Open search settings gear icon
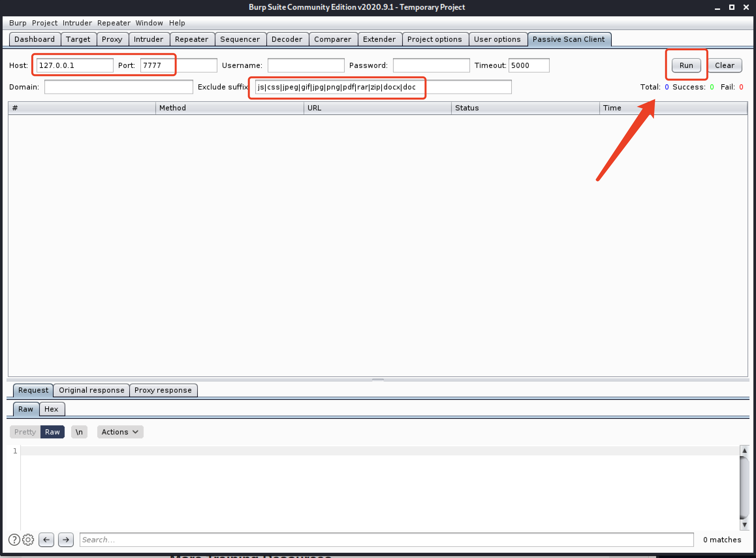The image size is (756, 558). coord(28,540)
